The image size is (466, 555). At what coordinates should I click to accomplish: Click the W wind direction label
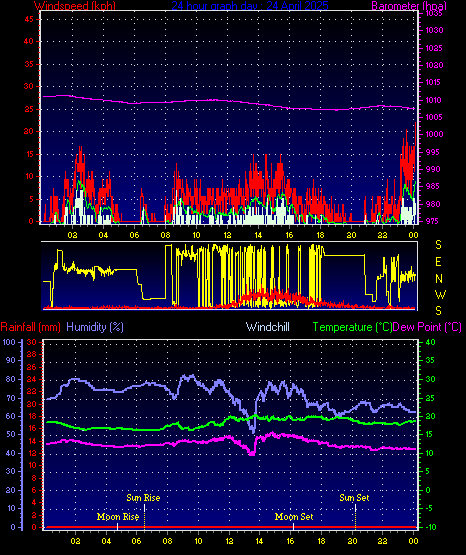coord(440,294)
